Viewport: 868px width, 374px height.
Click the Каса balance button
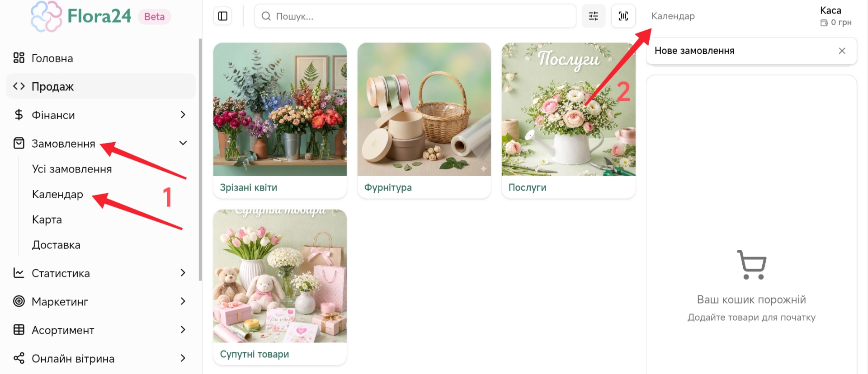835,16
